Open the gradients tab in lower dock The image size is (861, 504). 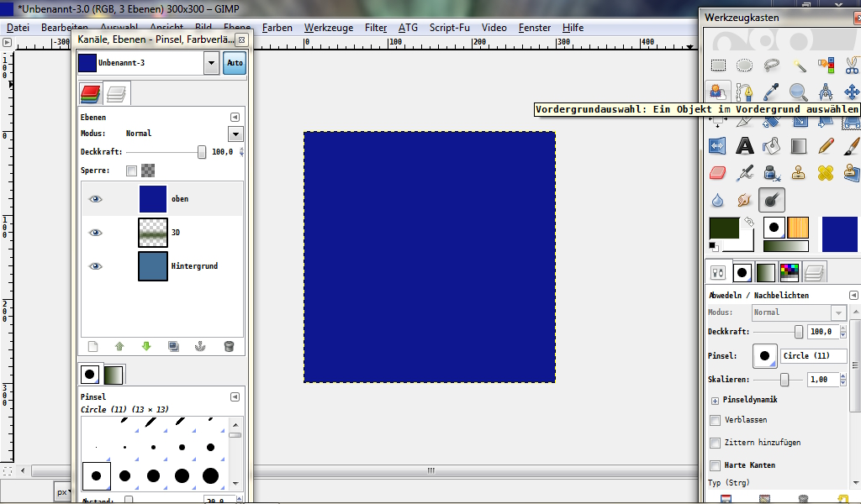(x=114, y=375)
